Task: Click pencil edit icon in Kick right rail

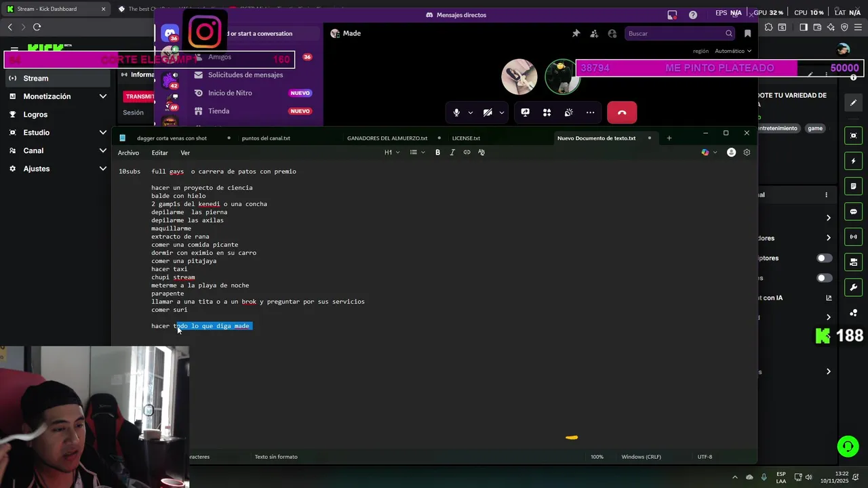Action: click(x=854, y=103)
